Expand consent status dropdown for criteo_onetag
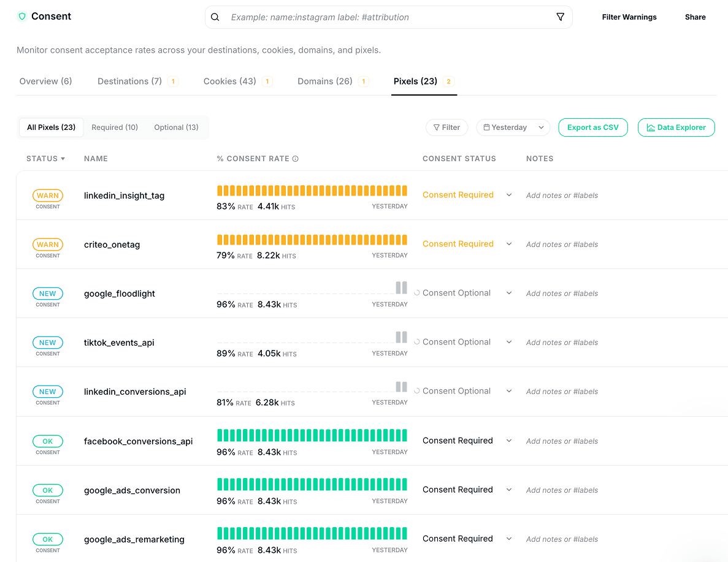This screenshot has height=562, width=728. [508, 244]
